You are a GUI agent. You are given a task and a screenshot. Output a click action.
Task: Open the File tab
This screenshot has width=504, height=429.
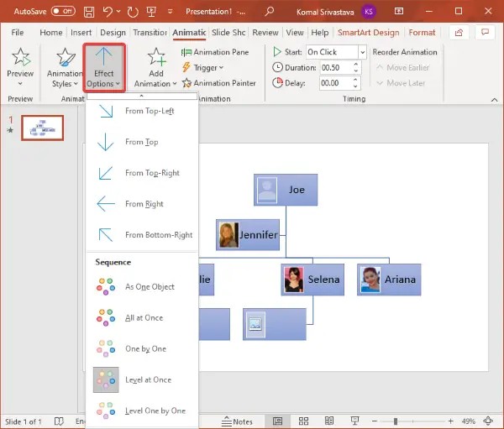point(18,33)
